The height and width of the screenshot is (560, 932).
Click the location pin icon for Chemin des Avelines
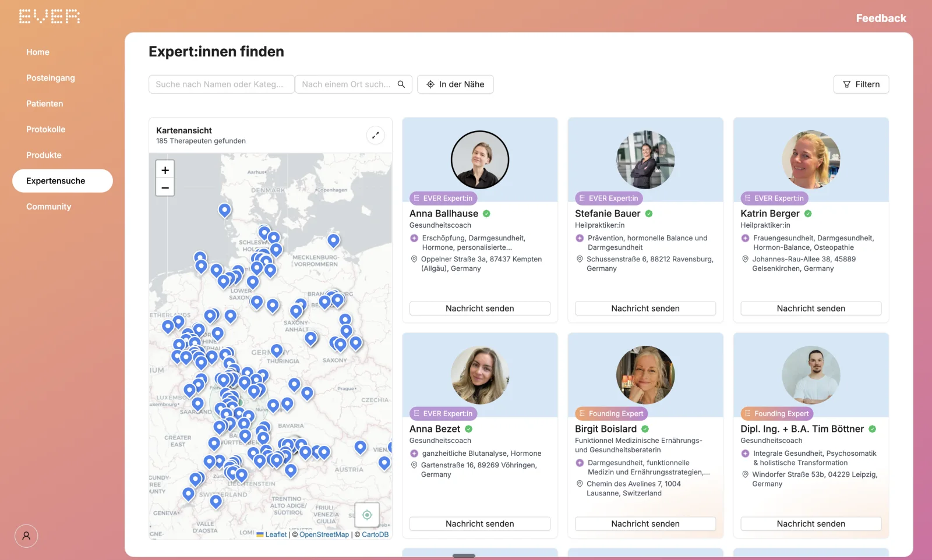tap(580, 484)
